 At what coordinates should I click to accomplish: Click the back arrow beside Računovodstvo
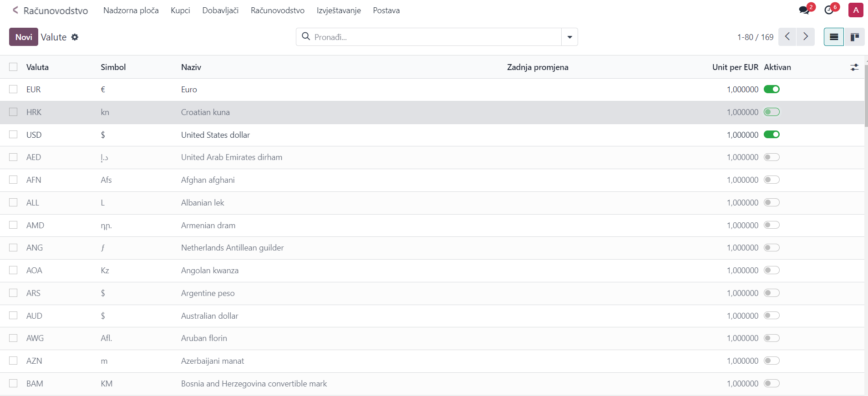15,10
